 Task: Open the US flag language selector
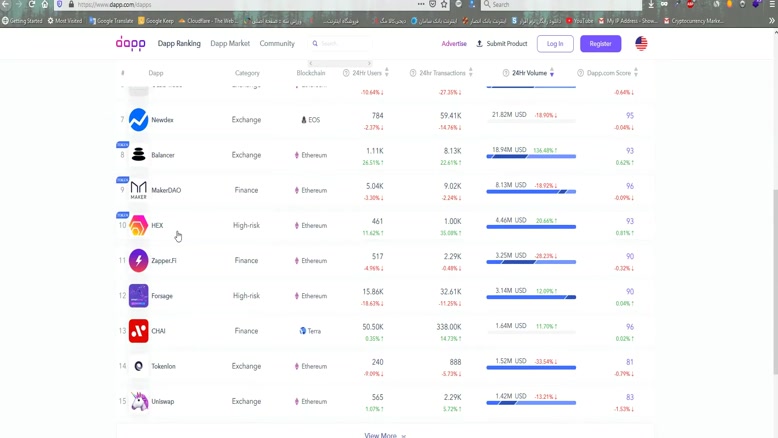pos(641,44)
